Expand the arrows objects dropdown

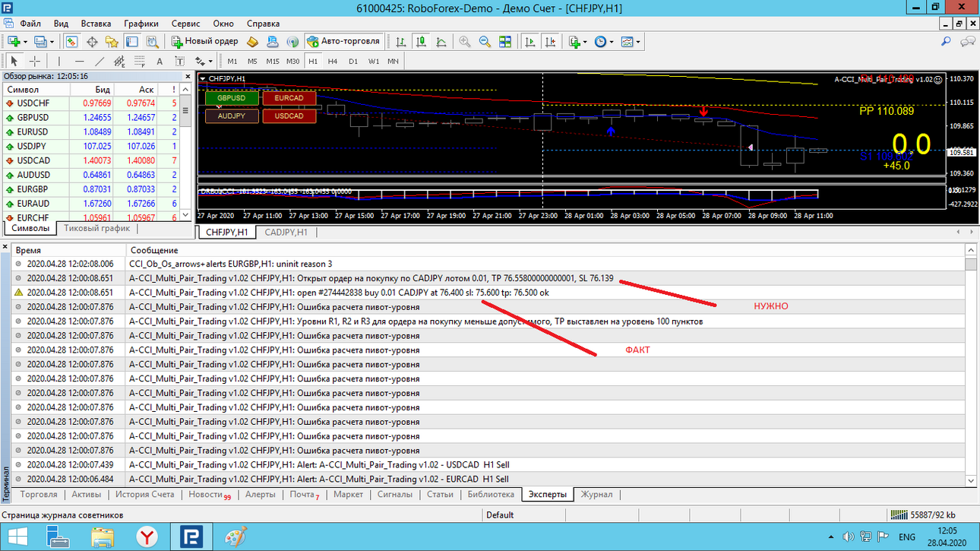pyautogui.click(x=210, y=62)
